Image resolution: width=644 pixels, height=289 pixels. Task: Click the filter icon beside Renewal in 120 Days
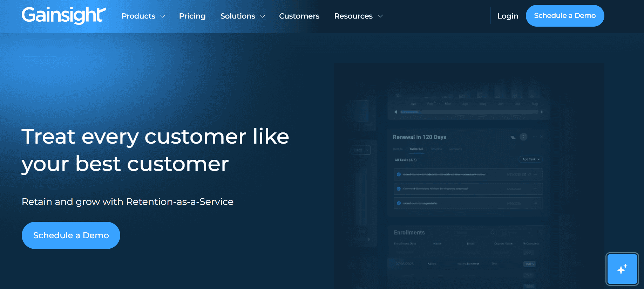(523, 137)
